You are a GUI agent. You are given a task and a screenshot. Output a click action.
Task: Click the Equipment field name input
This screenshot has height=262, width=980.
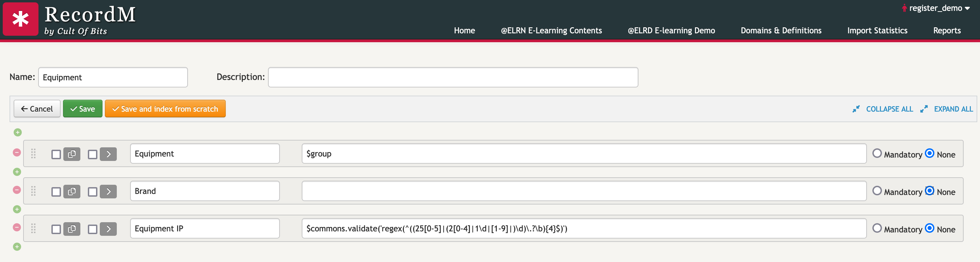click(205, 153)
